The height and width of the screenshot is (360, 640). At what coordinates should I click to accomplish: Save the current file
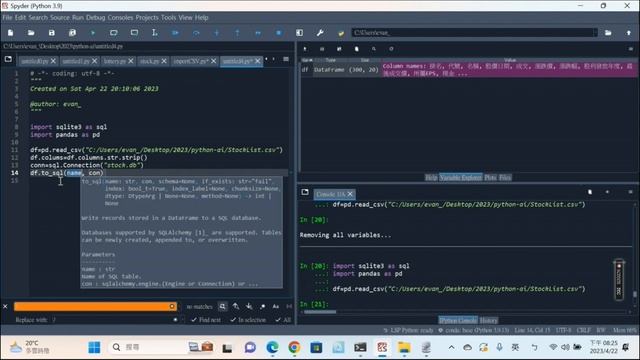pos(51,33)
